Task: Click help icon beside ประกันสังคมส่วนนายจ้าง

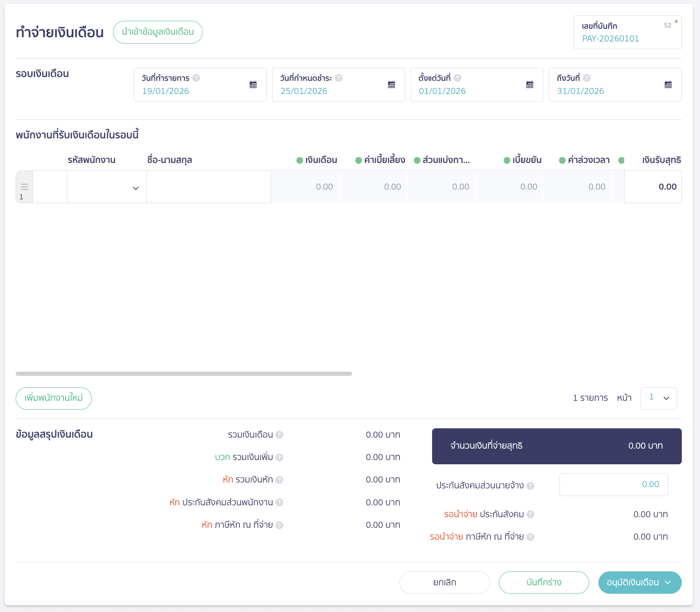Action: pyautogui.click(x=530, y=486)
